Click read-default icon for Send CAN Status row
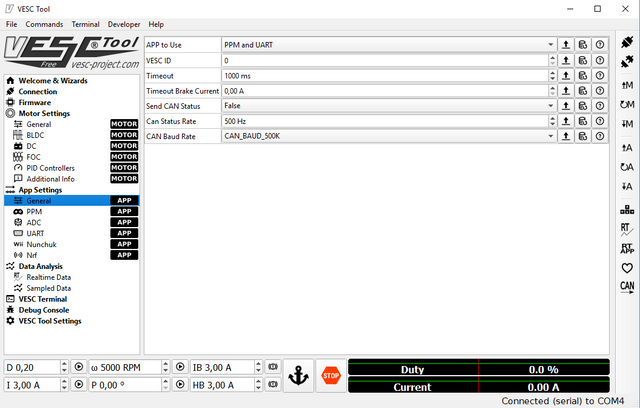Viewport: 640px width, 408px height. 583,106
